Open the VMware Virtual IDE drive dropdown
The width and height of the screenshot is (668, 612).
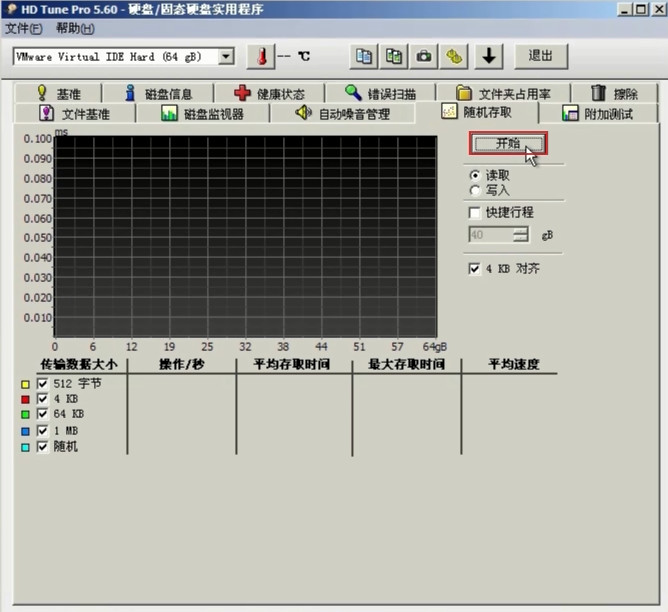tap(226, 56)
